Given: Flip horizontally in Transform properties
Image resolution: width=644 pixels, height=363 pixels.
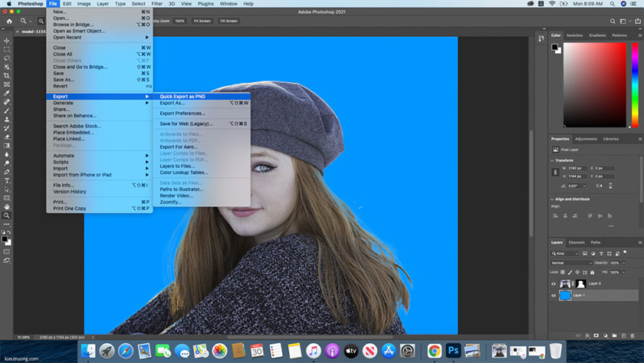Looking at the screenshot, I should pyautogui.click(x=600, y=186).
